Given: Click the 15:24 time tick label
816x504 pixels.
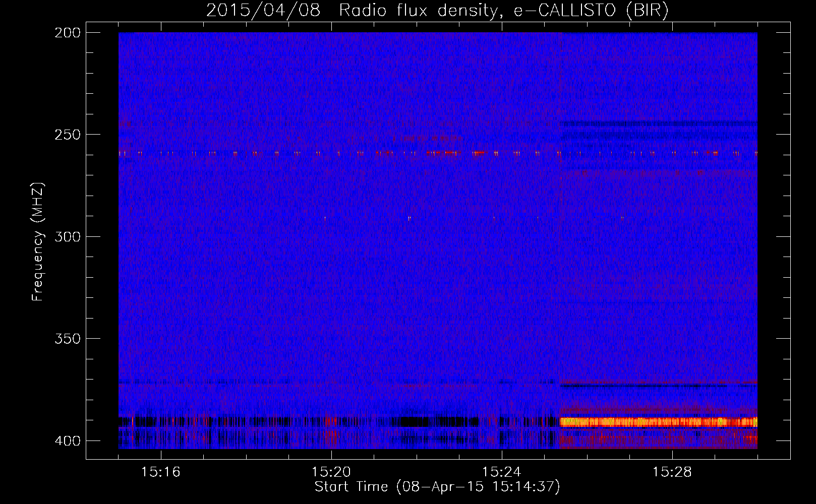Looking at the screenshot, I should [x=502, y=472].
